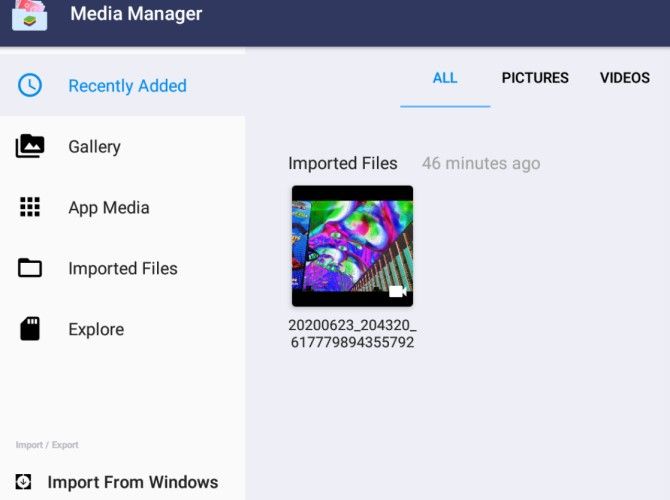The width and height of the screenshot is (670, 500).
Task: Click the App Media grid icon
Action: 30,207
